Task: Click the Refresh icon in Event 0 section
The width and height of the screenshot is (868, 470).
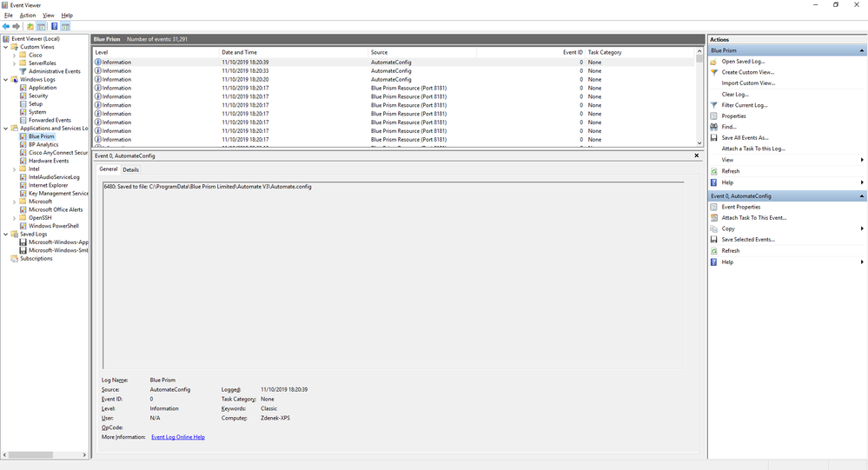Action: 713,251
